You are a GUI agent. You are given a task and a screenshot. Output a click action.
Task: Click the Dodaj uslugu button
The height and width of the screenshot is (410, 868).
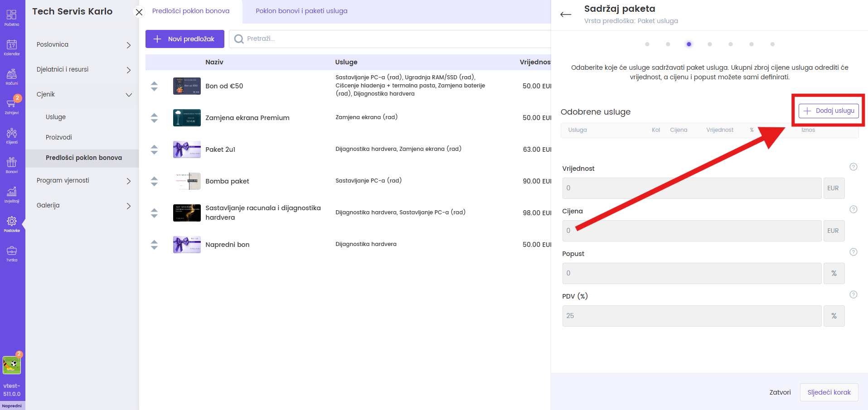pos(828,111)
